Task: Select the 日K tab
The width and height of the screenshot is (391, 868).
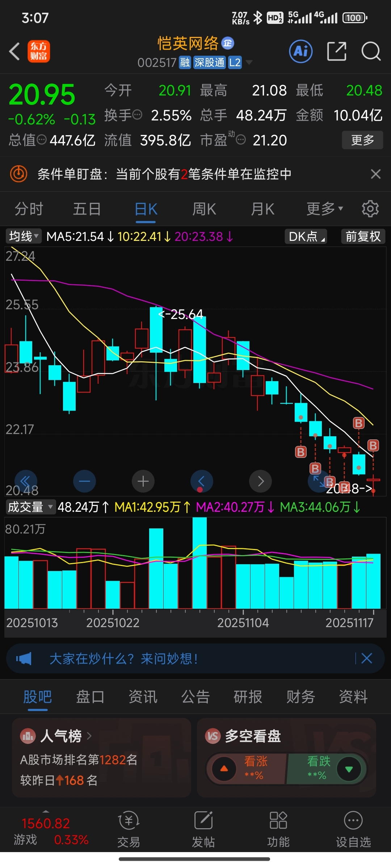Action: (146, 209)
